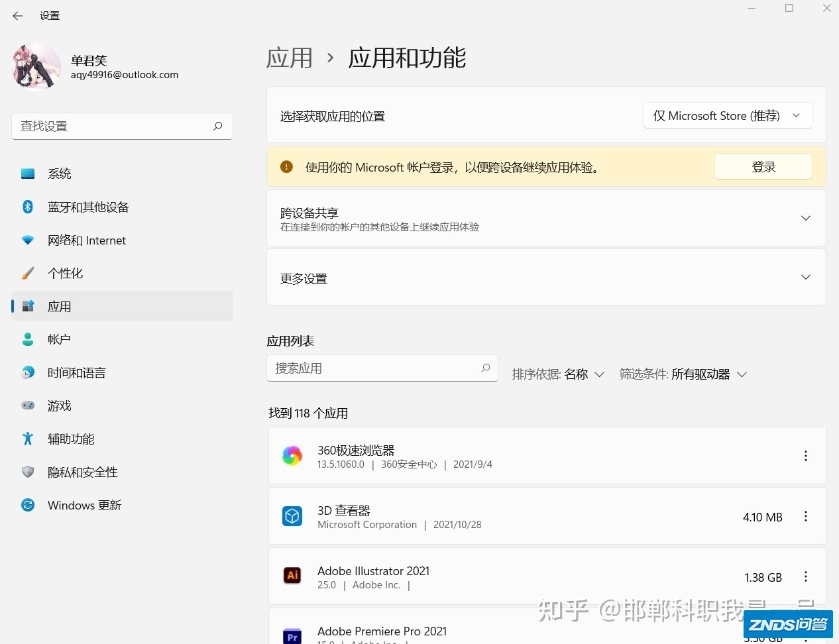Image resolution: width=839 pixels, height=644 pixels.
Task: Open more options for 3D 查看器
Action: [x=806, y=516]
